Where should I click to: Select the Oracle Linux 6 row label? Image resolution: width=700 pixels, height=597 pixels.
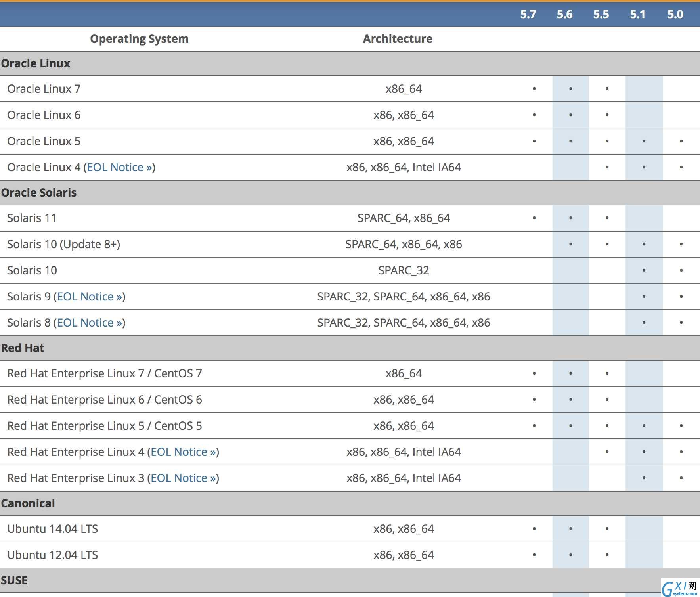pos(44,115)
